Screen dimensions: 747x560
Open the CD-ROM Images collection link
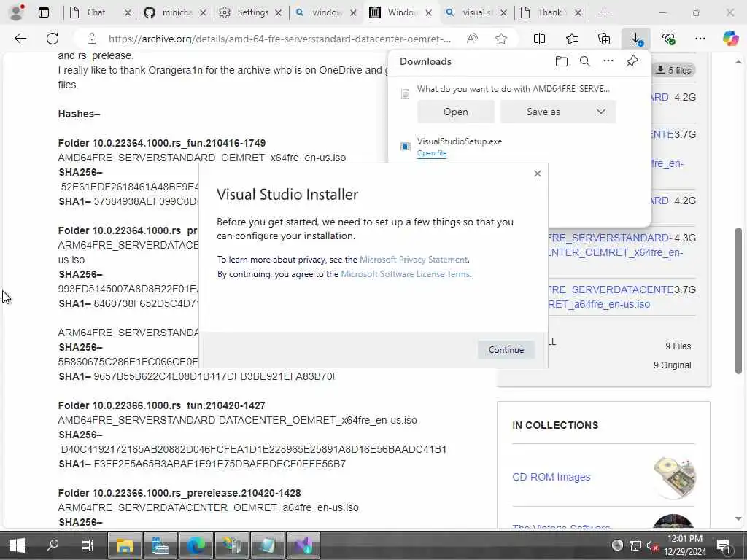point(551,477)
